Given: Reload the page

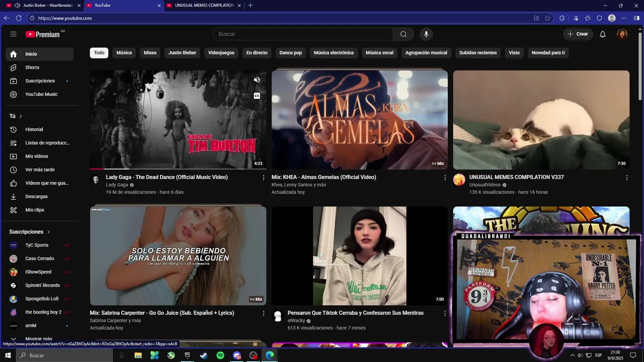Looking at the screenshot, I should coord(19,18).
